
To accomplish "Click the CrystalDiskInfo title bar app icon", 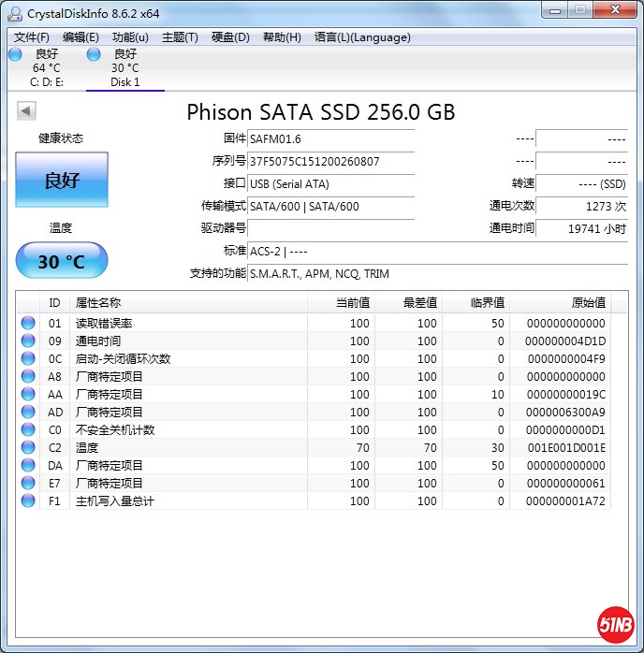I will (14, 14).
